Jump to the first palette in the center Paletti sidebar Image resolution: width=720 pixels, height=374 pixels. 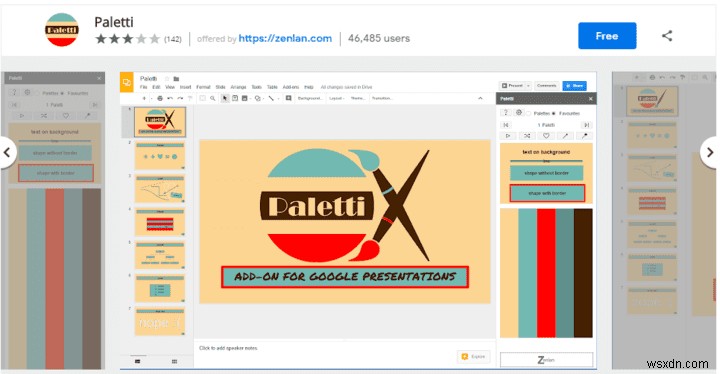(x=506, y=125)
